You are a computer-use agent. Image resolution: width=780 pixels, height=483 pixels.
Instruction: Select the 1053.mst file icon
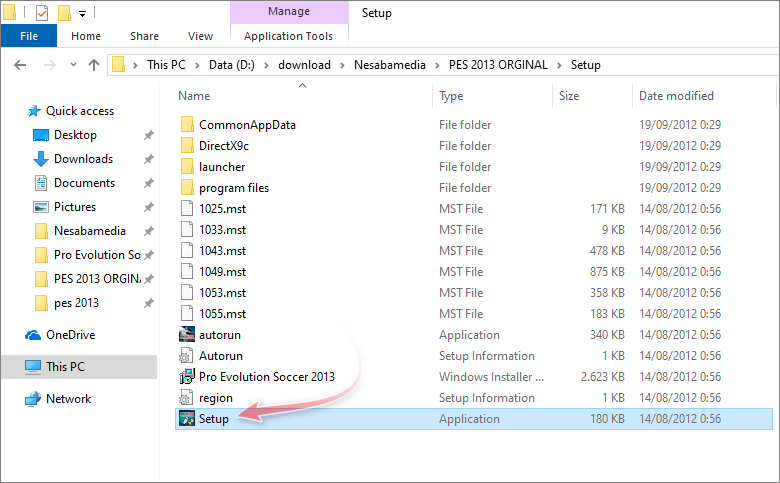187,292
